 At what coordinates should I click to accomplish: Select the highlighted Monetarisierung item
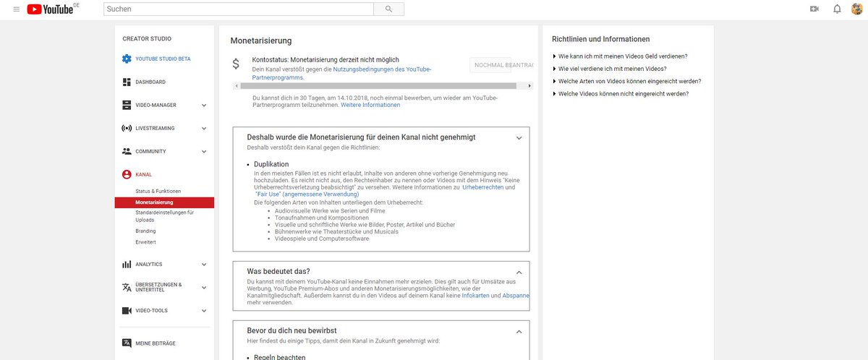click(x=164, y=202)
